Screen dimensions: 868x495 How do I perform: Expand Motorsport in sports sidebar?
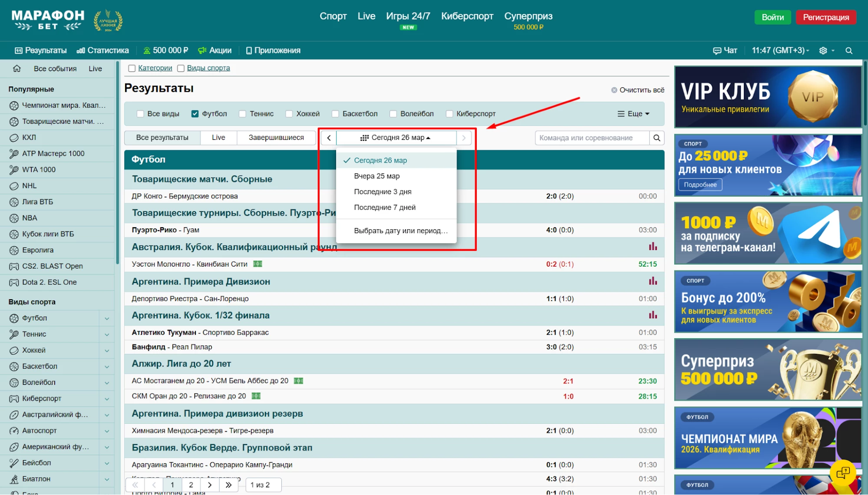coord(107,431)
